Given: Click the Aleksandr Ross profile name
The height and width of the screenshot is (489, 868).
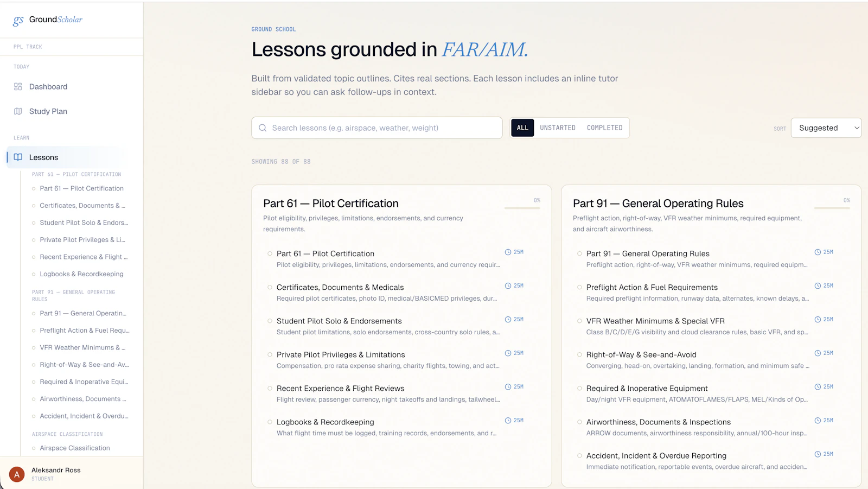Looking at the screenshot, I should click(x=56, y=470).
